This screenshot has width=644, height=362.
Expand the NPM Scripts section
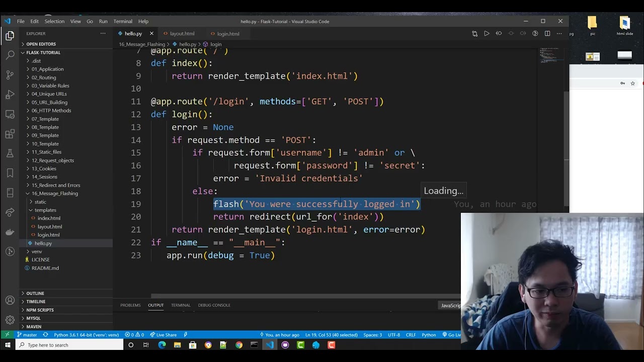66,310
